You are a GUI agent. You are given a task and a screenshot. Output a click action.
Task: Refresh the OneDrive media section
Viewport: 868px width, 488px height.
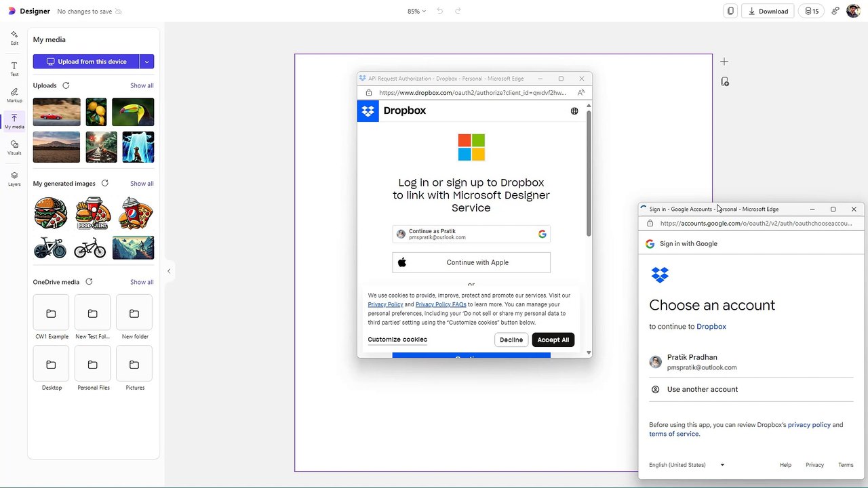(x=89, y=282)
